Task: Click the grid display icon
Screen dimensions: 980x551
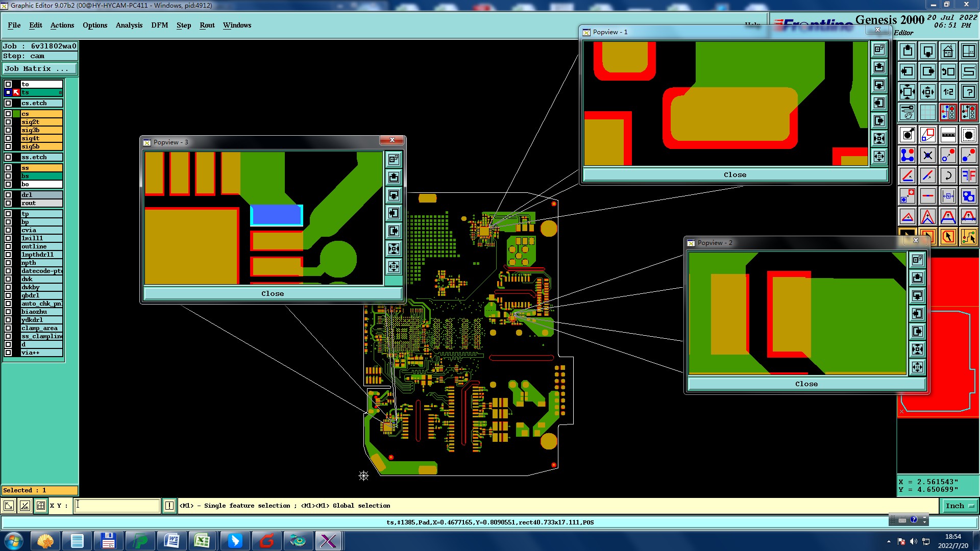Action: 927,112
